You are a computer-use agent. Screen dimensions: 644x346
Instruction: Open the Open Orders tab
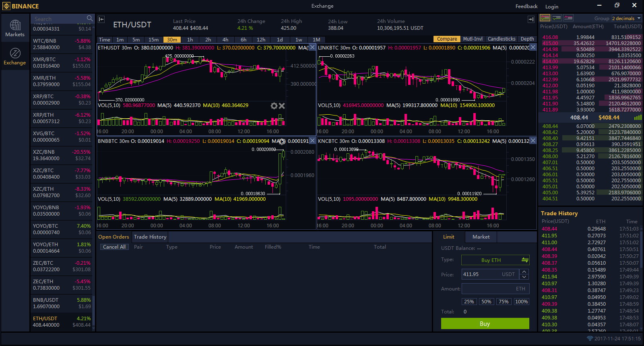click(114, 237)
